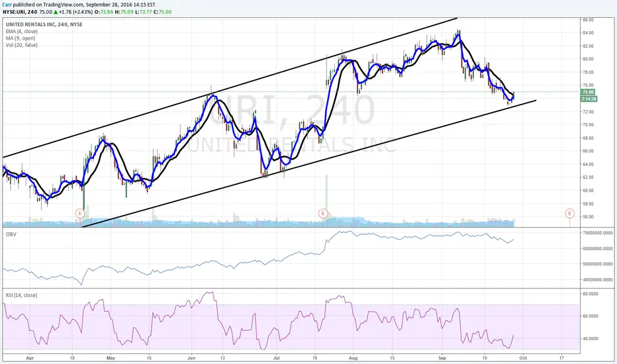Click the open value 'O:73.86'
This screenshot has height=364, width=617.
[104, 12]
